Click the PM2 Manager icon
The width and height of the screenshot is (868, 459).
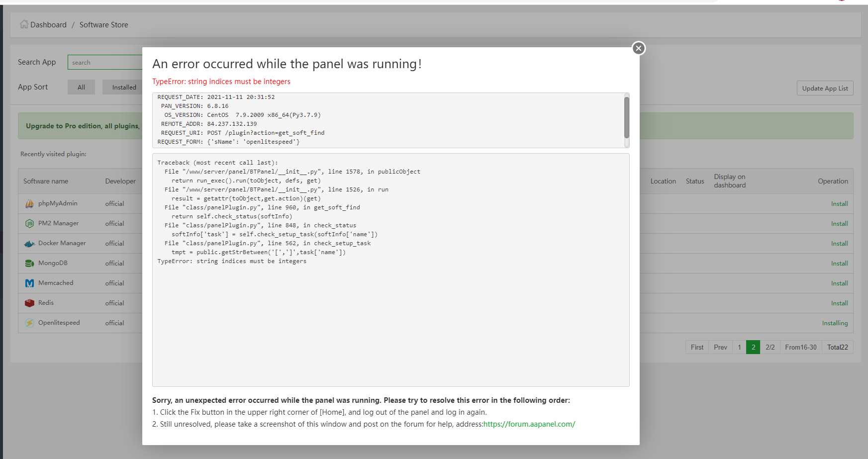(x=29, y=223)
